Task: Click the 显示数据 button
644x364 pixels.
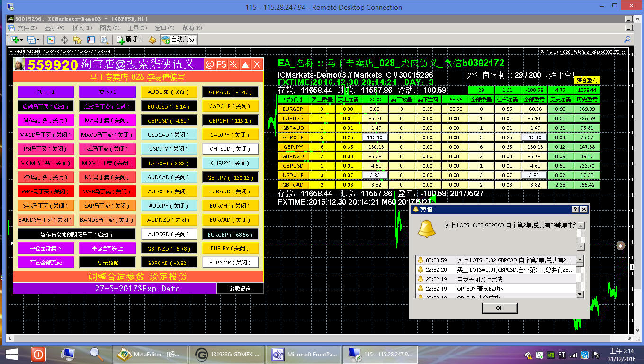Action: (x=107, y=263)
